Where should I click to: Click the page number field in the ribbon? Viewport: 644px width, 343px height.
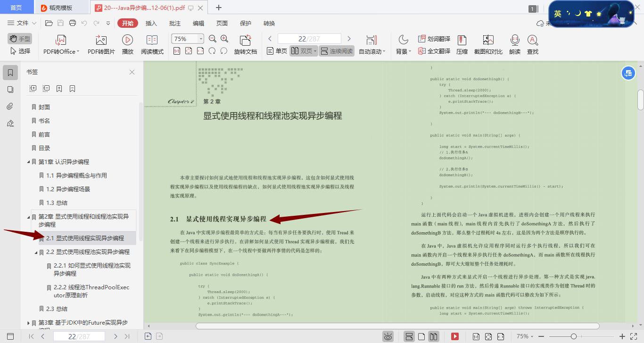click(309, 39)
